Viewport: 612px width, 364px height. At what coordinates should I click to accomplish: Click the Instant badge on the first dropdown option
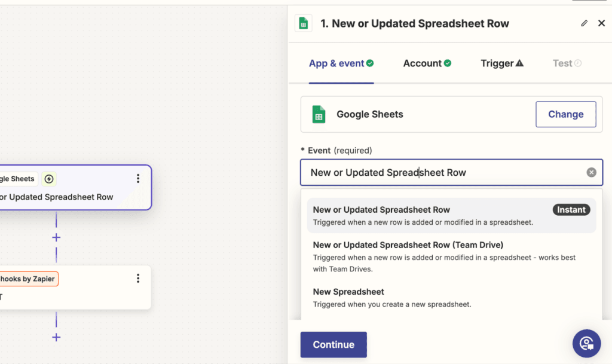point(571,209)
